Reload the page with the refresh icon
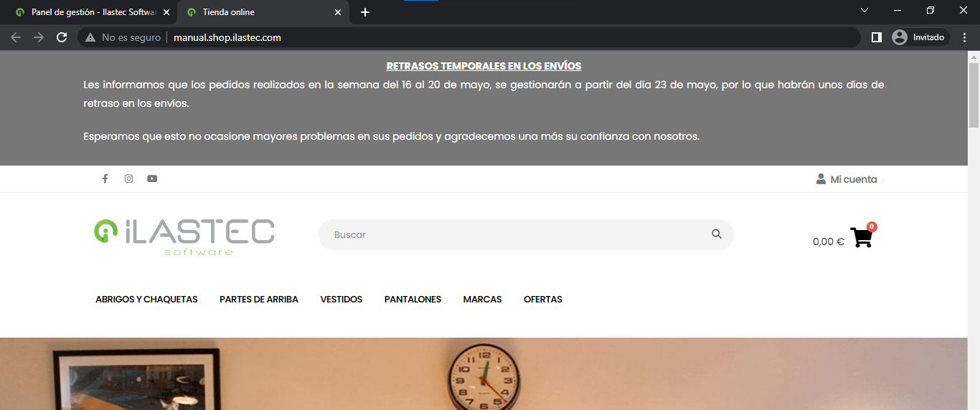 point(62,37)
